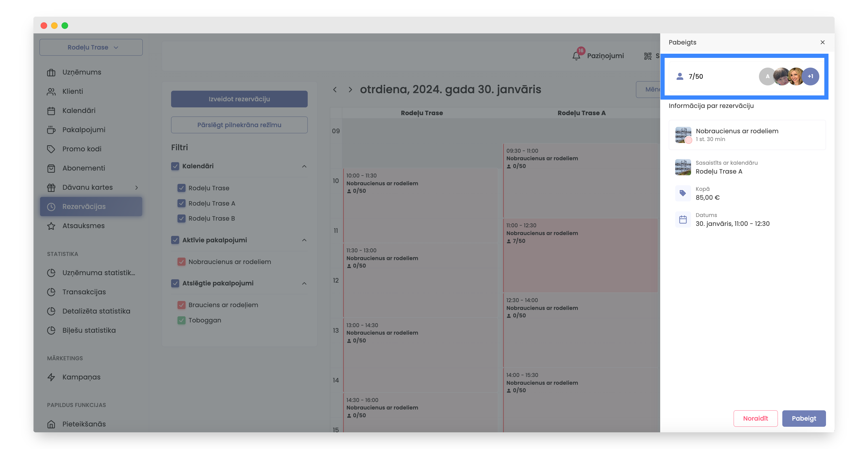Click the Kopā price tag icon
The width and height of the screenshot is (868, 449).
(x=683, y=193)
